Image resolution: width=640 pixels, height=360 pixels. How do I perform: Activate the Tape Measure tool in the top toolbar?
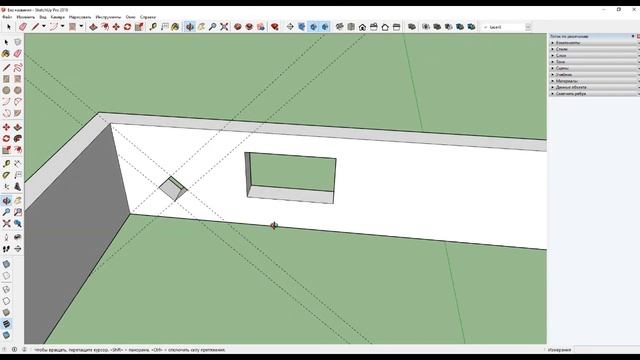pos(153,27)
